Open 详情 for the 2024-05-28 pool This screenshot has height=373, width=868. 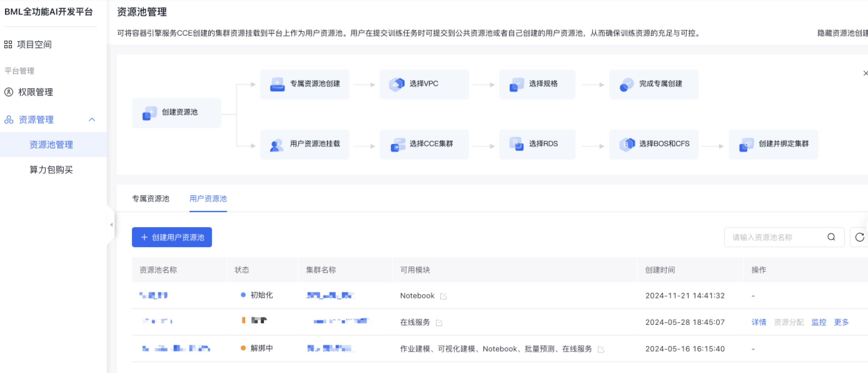[x=759, y=322]
